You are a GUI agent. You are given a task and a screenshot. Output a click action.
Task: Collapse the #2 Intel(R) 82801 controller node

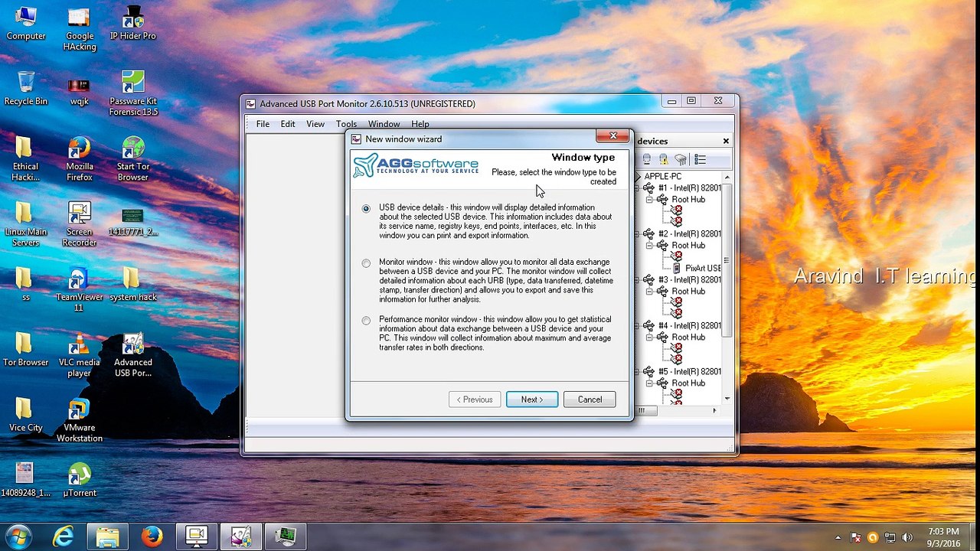coord(638,234)
